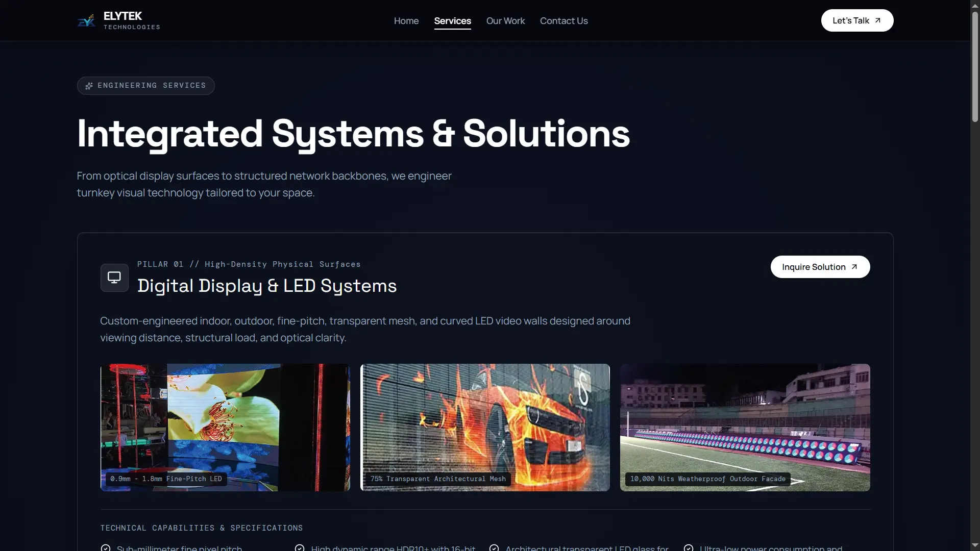Screen dimensions: 980x551
Task: Select the Services nav item
Action: point(452,21)
